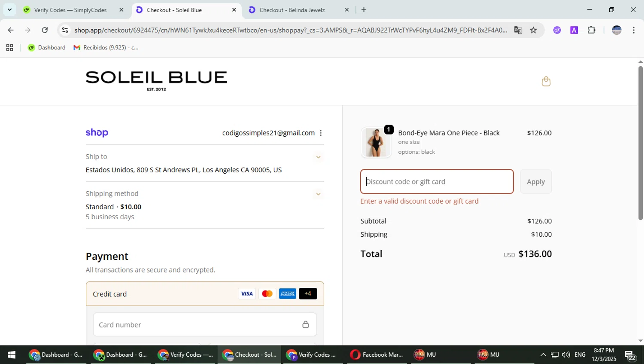This screenshot has width=644, height=364.
Task: Open Facebook Mar... Opera taskbar window
Action: point(377,355)
